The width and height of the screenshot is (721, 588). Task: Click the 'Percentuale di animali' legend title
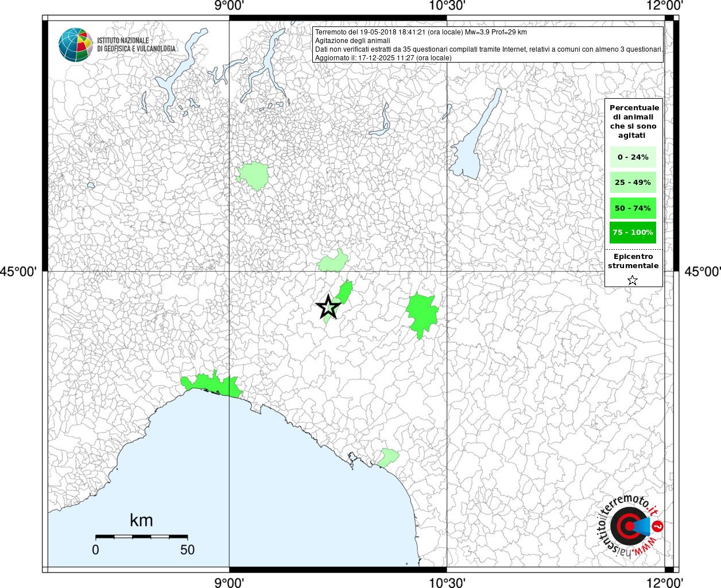634,121
